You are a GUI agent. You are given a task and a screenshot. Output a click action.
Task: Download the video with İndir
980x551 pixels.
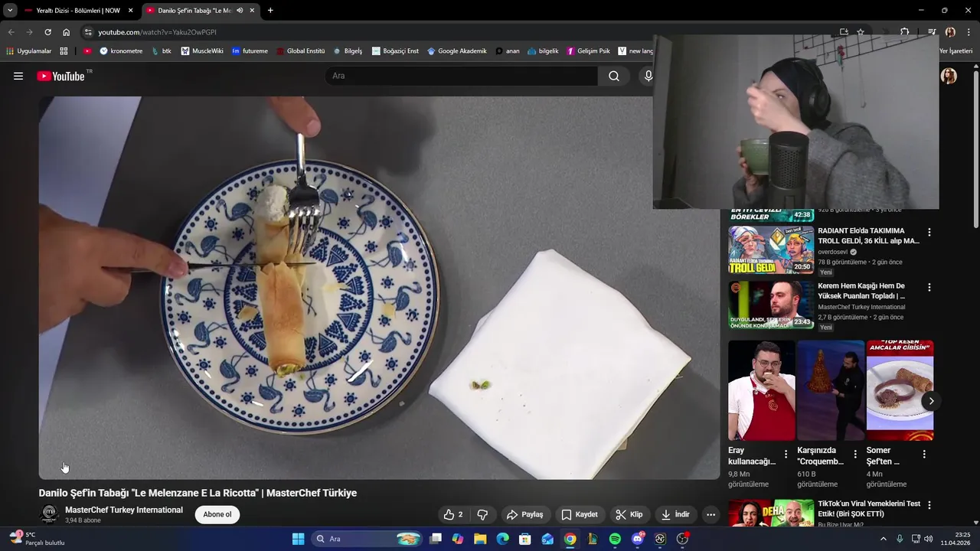pos(675,514)
